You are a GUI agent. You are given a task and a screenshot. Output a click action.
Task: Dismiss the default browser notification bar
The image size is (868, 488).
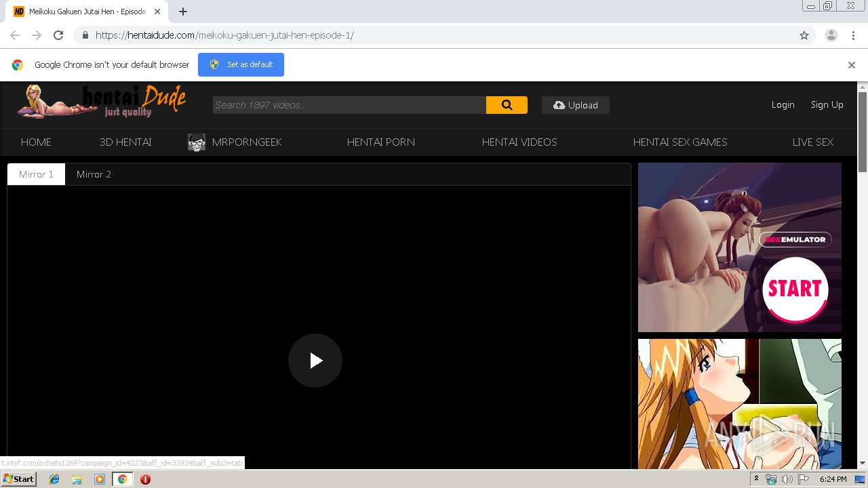click(x=852, y=65)
